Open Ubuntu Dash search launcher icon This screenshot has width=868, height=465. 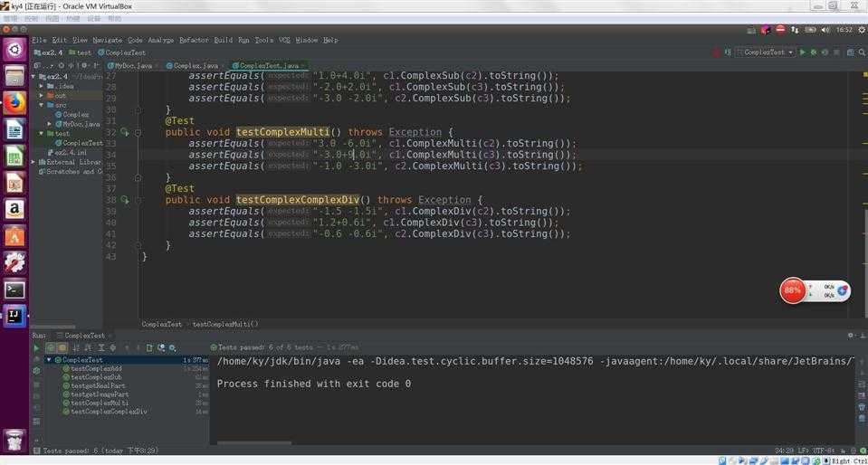tap(15, 51)
